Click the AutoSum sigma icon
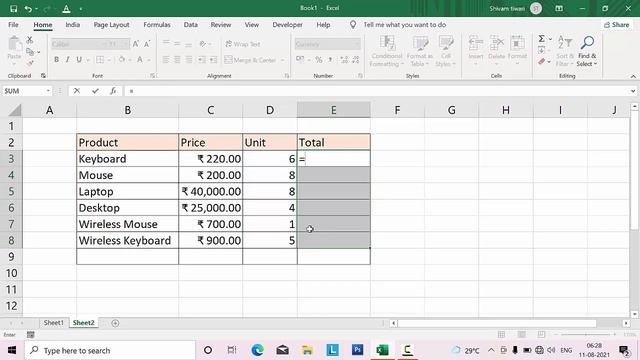The height and width of the screenshot is (360, 640). [542, 39]
